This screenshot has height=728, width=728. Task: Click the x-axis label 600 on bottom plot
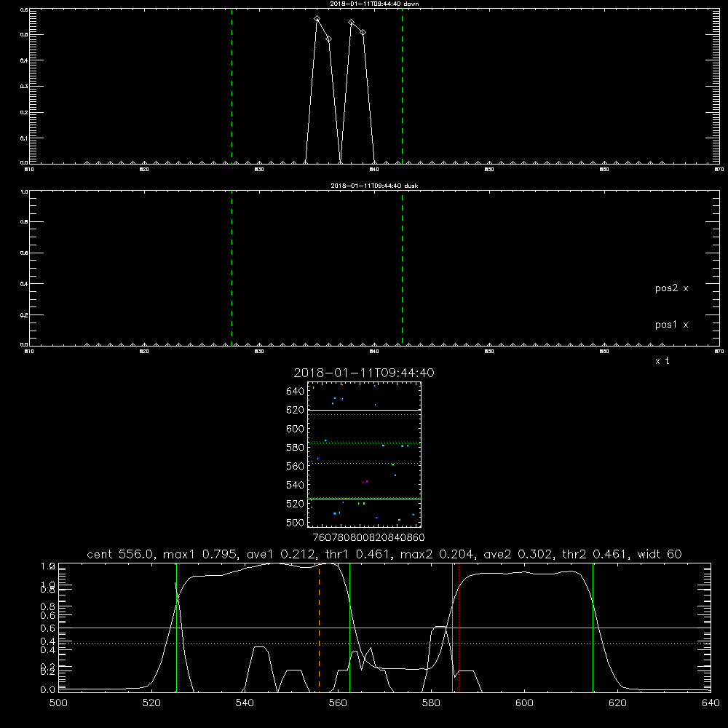pos(525,703)
